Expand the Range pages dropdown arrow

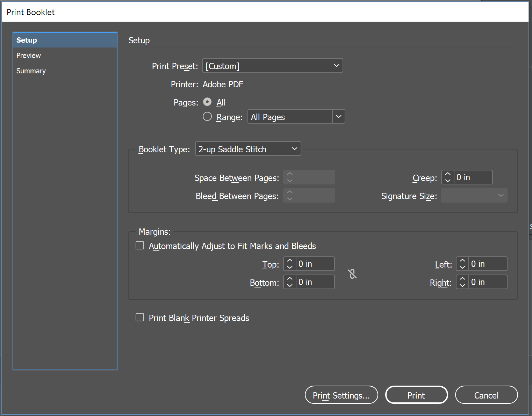click(x=339, y=117)
